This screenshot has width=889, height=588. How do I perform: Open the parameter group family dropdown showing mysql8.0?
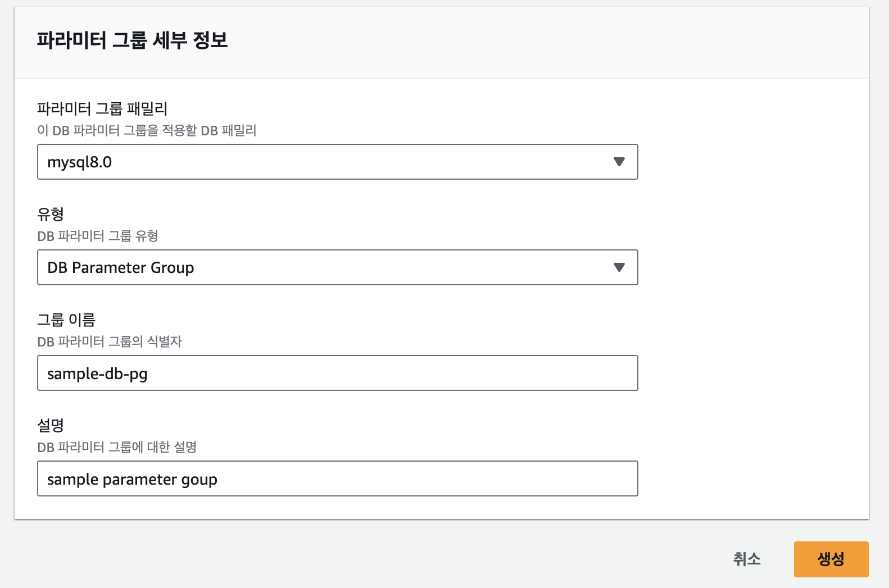(x=326, y=162)
